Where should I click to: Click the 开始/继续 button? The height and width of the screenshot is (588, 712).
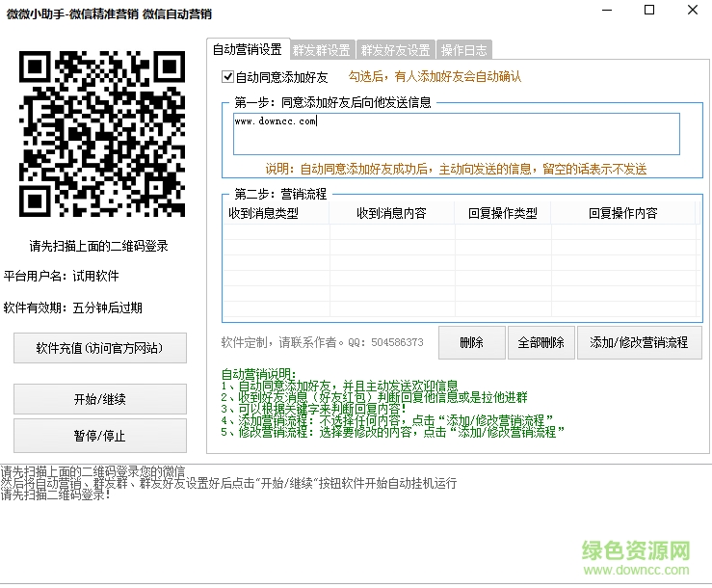(100, 399)
